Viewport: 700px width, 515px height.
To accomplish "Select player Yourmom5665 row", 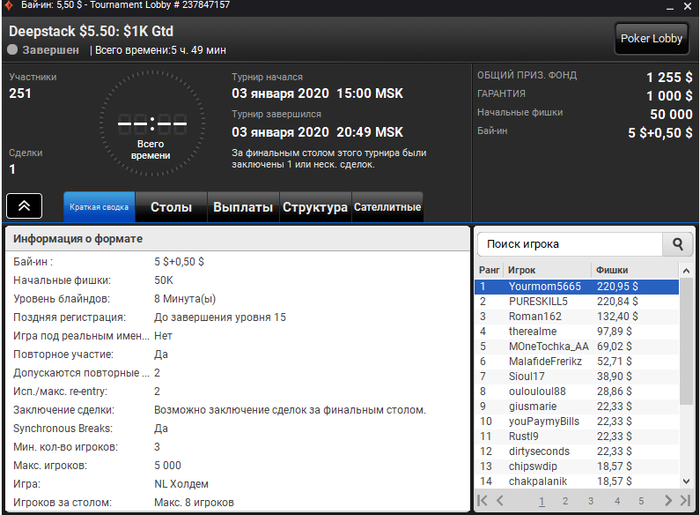I will click(577, 287).
